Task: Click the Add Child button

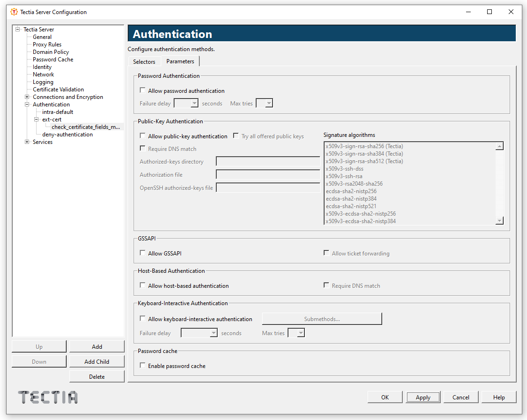Action: coord(97,361)
